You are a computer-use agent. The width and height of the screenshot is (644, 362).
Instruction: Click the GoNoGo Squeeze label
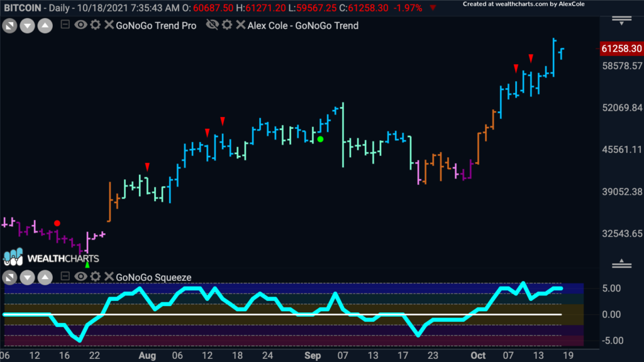tap(153, 278)
